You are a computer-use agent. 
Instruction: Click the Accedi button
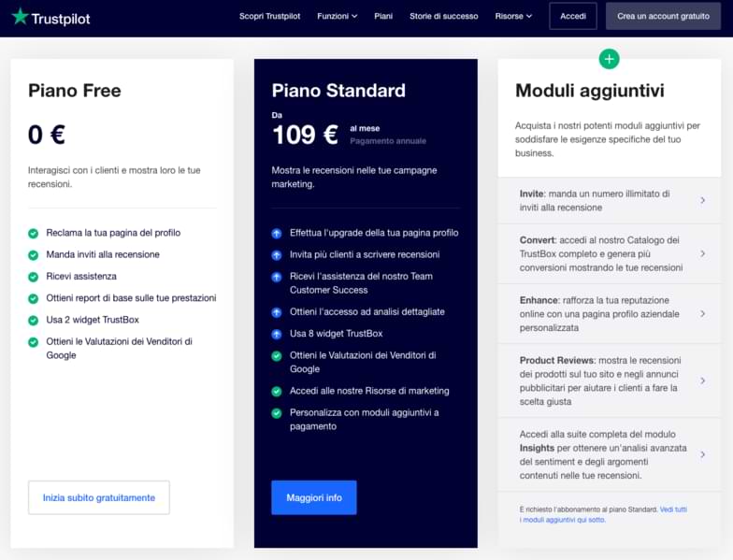[x=573, y=16]
